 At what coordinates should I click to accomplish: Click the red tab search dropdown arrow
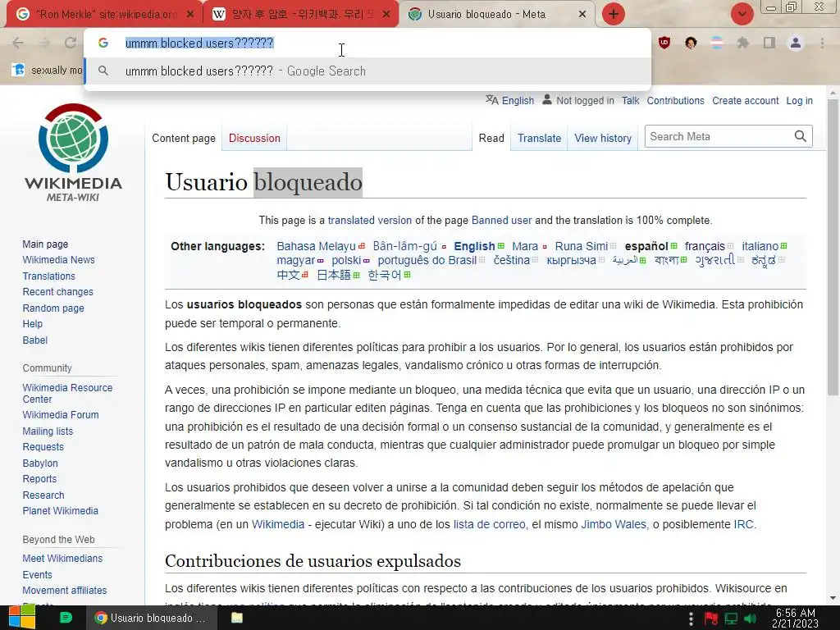[x=742, y=14]
